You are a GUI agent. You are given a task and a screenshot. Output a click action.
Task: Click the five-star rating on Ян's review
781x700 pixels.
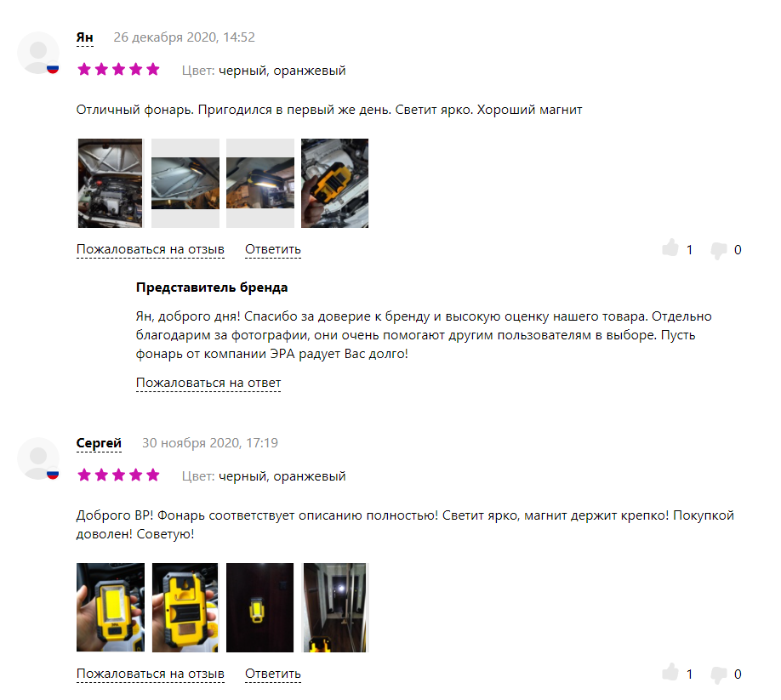[118, 69]
